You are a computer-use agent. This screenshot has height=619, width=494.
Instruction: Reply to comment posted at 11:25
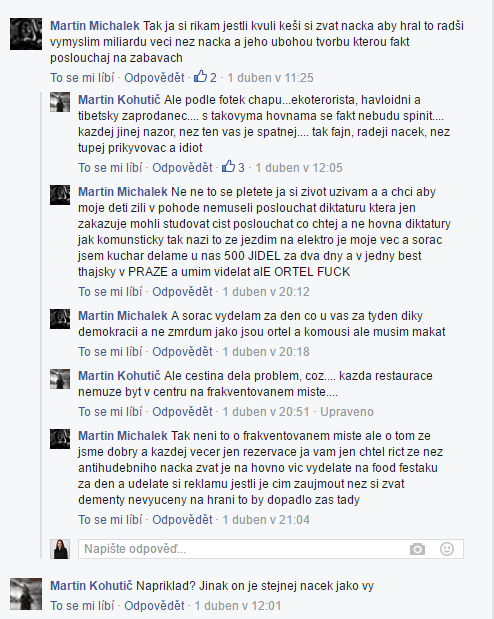point(154,77)
